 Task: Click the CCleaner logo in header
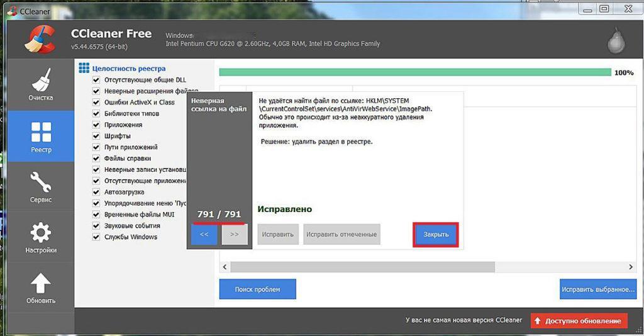(40, 39)
